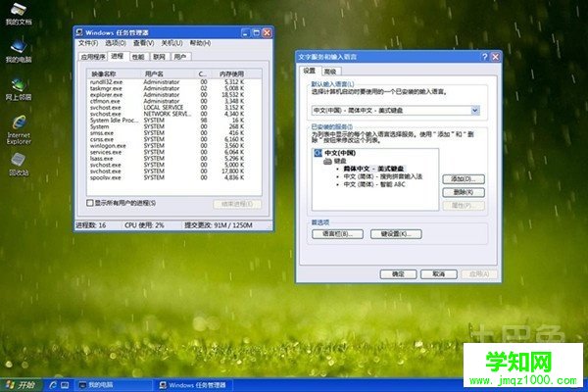588x392 pixels.
Task: Open the 开始 Start button
Action: click(x=21, y=385)
